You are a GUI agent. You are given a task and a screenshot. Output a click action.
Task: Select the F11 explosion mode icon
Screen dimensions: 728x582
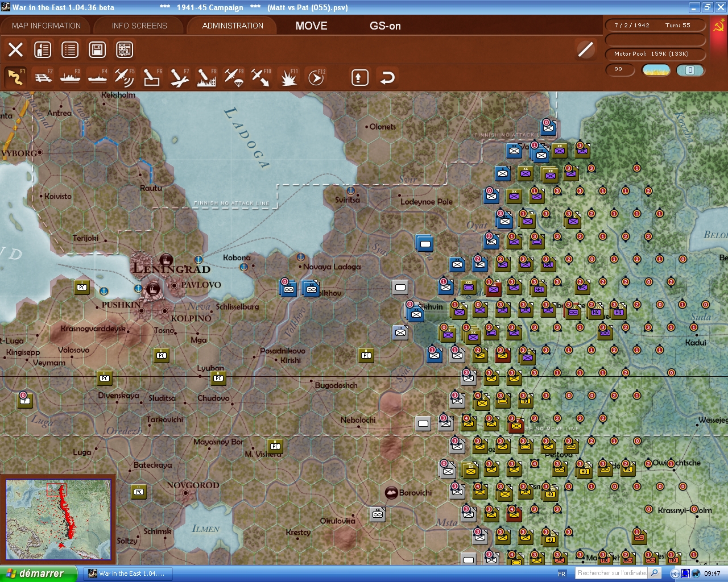click(x=288, y=77)
